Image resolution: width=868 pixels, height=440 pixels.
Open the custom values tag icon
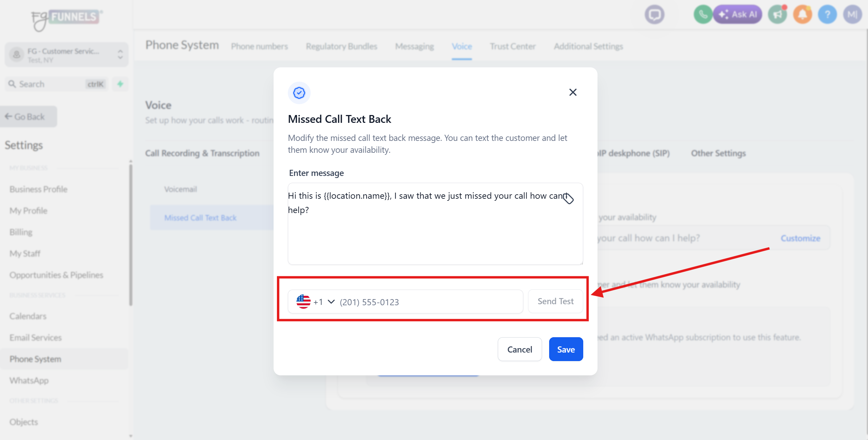click(568, 198)
